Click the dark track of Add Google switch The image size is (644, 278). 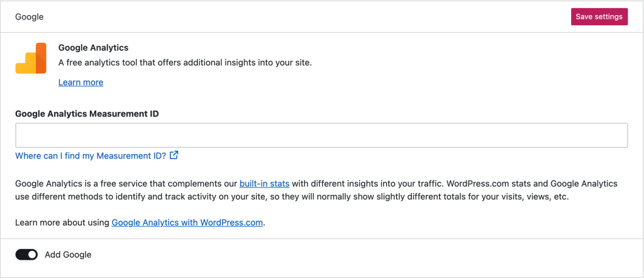[21, 255]
